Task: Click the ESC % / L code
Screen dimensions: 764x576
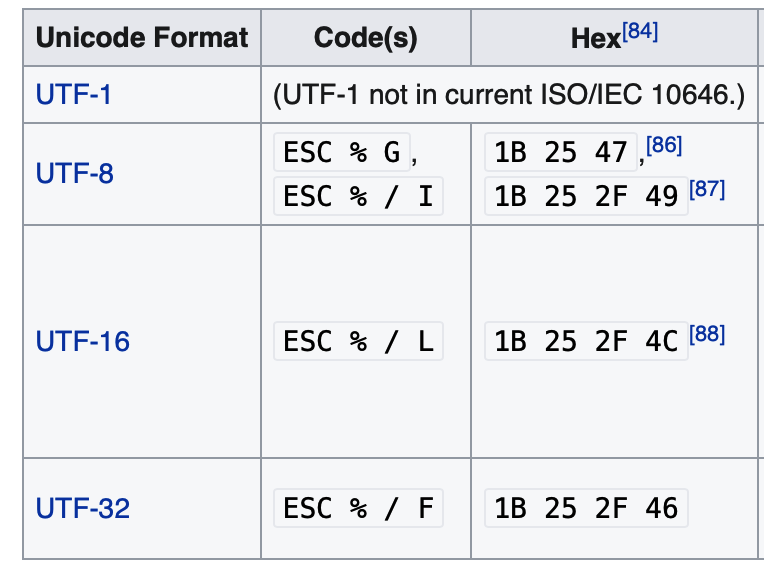Action: 358,342
